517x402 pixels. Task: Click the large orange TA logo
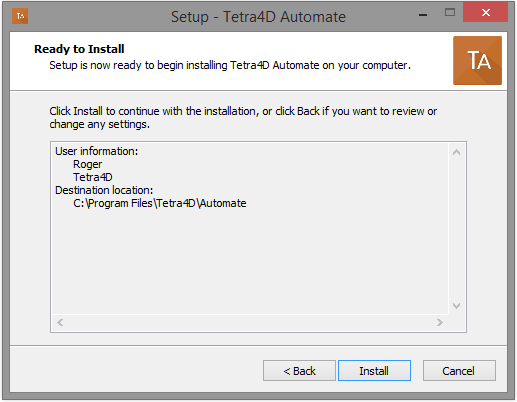pos(477,60)
